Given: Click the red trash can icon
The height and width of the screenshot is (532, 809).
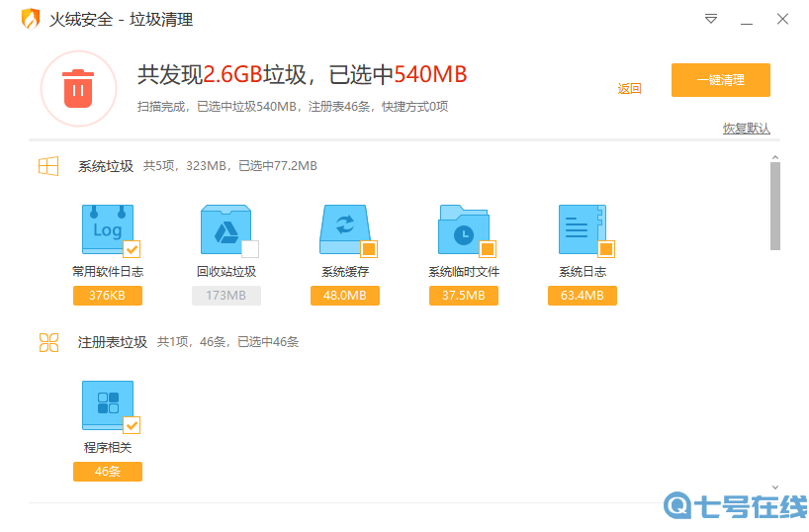Looking at the screenshot, I should coord(78,89).
